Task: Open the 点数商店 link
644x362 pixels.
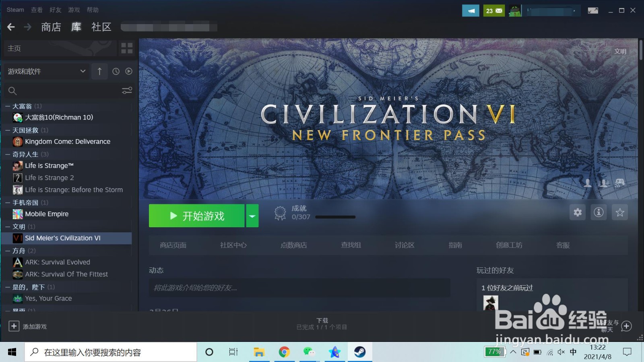Action: coord(294,245)
